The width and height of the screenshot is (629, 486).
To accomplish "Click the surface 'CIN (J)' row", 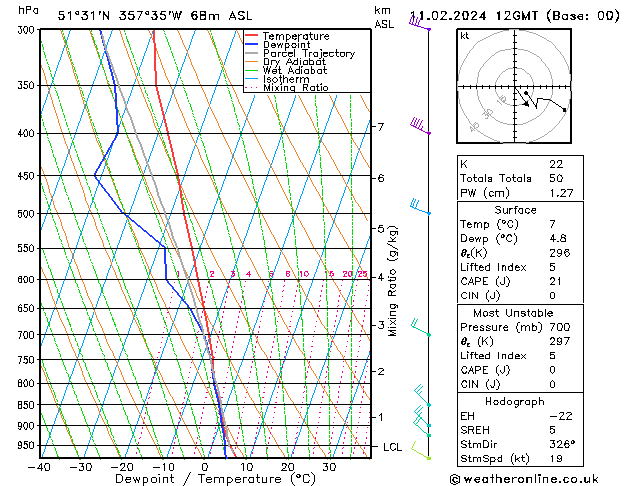I will click(x=520, y=296).
